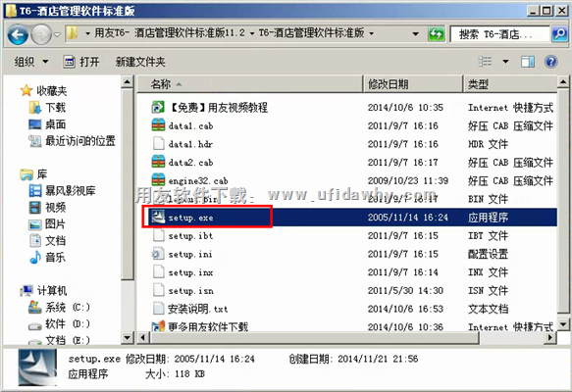
Task: Select 安装说明.txt text file icon
Action: (158, 308)
